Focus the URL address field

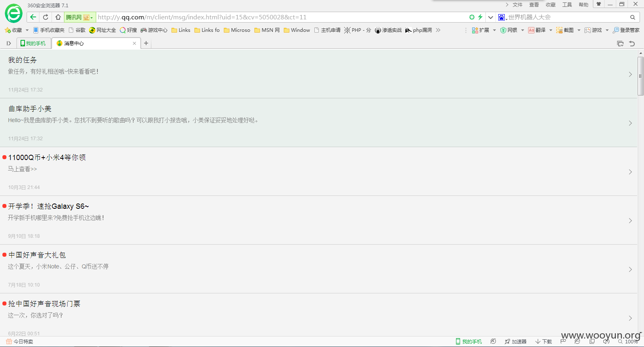(x=282, y=17)
